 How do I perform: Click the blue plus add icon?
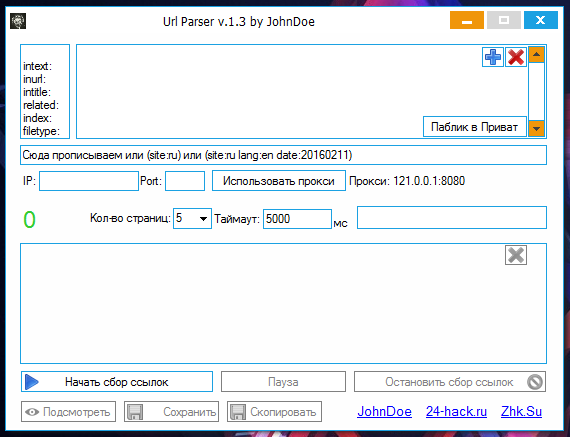click(493, 57)
